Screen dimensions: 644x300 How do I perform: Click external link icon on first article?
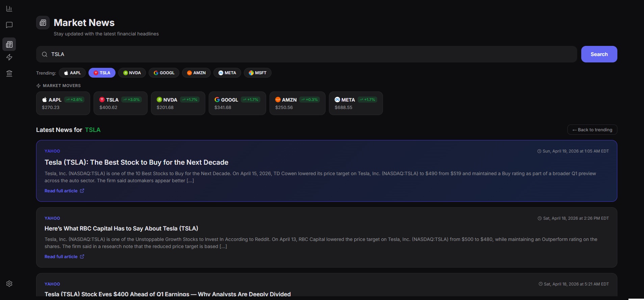click(x=82, y=191)
